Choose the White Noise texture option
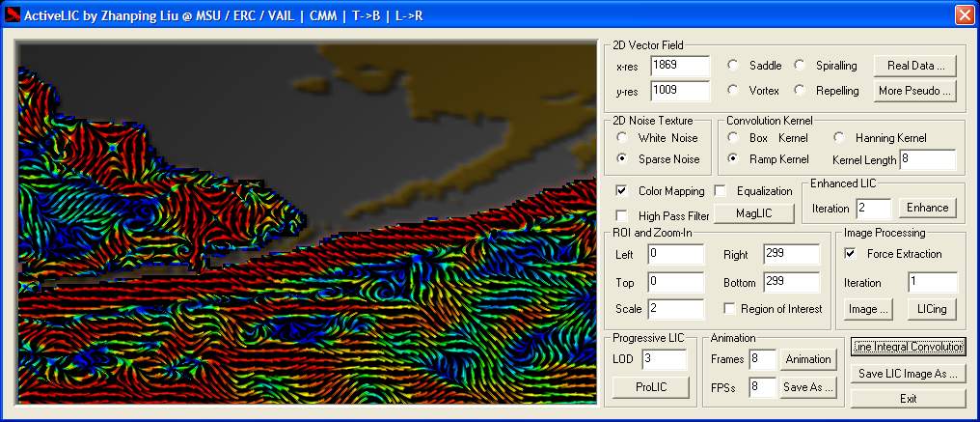 tap(622, 138)
